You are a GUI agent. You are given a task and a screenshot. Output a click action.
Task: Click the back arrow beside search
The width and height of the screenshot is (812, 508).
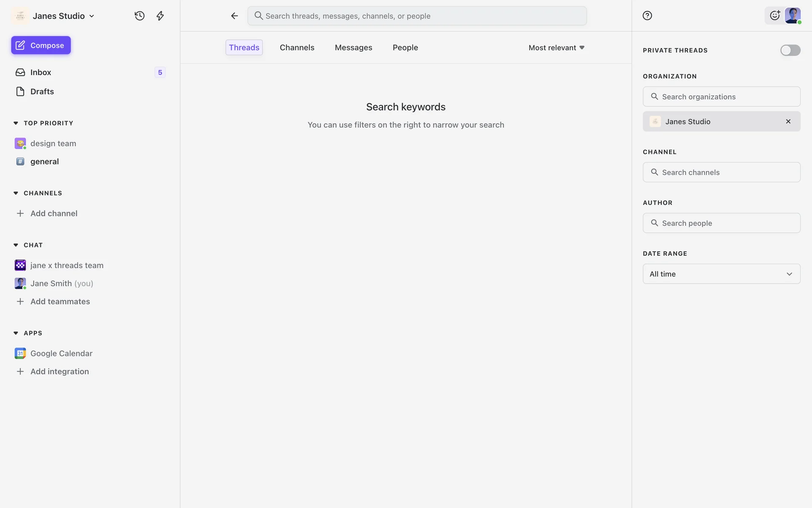(x=234, y=16)
